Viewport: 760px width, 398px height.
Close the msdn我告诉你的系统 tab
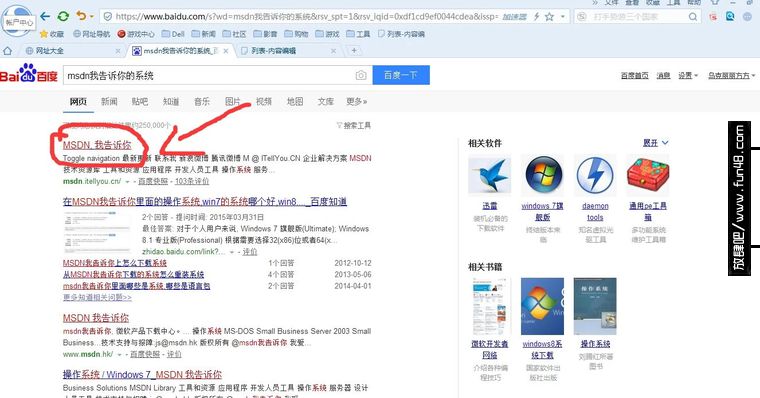pyautogui.click(x=226, y=50)
